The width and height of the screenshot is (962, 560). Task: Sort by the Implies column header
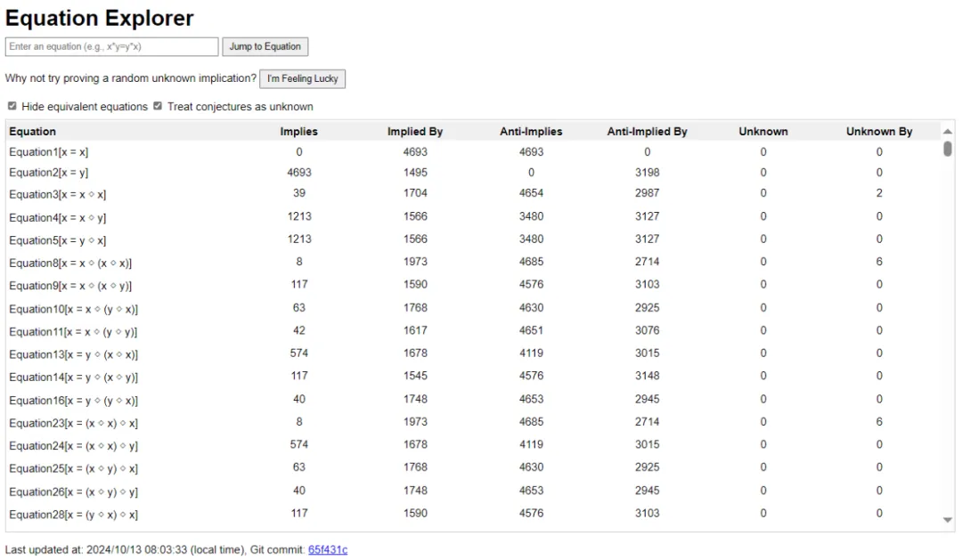[298, 131]
